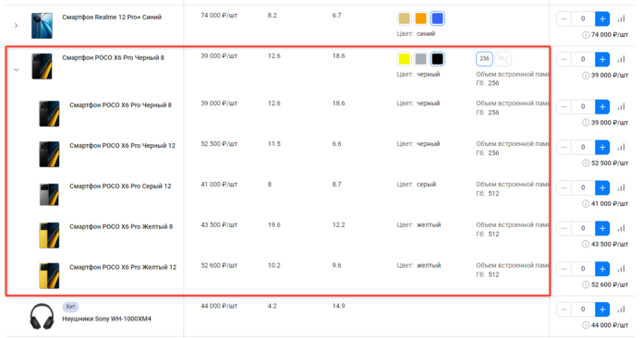Image resolution: width=644 pixels, height=338 pixels.
Task: Collapse the expanded POCO X6 Pro group
Action: [16, 70]
